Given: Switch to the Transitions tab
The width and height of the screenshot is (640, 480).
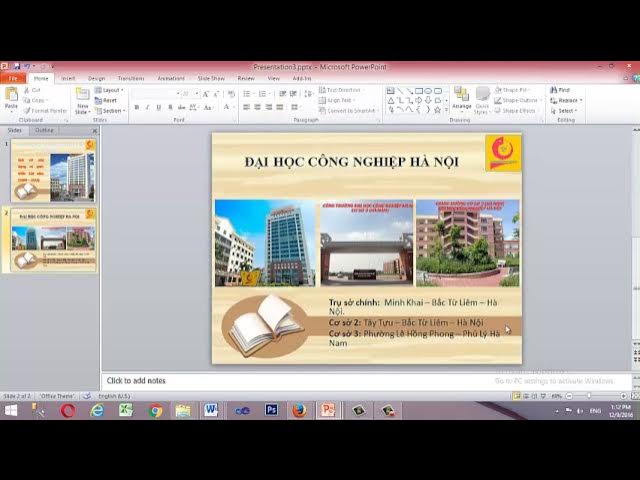Looking at the screenshot, I should [131, 78].
